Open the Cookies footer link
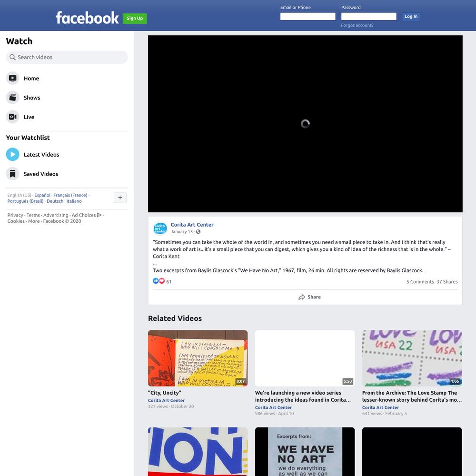This screenshot has height=476, width=476. (16, 221)
